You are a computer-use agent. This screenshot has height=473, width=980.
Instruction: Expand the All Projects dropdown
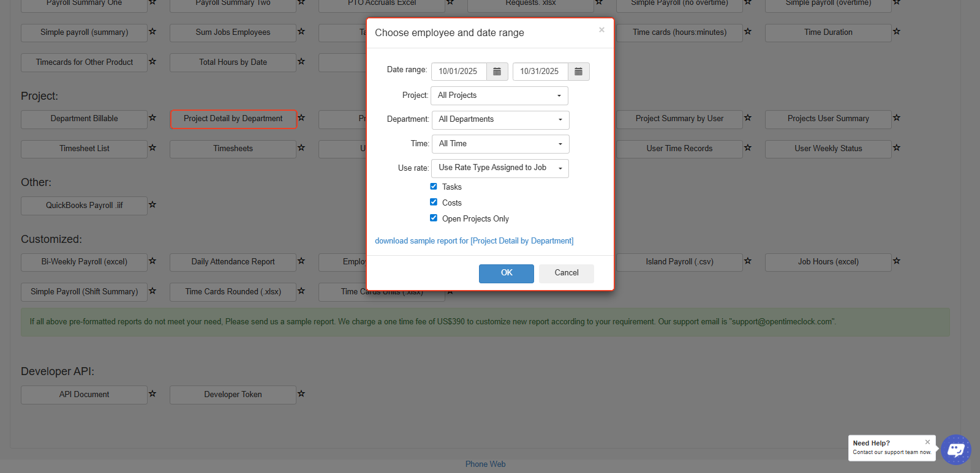(499, 95)
